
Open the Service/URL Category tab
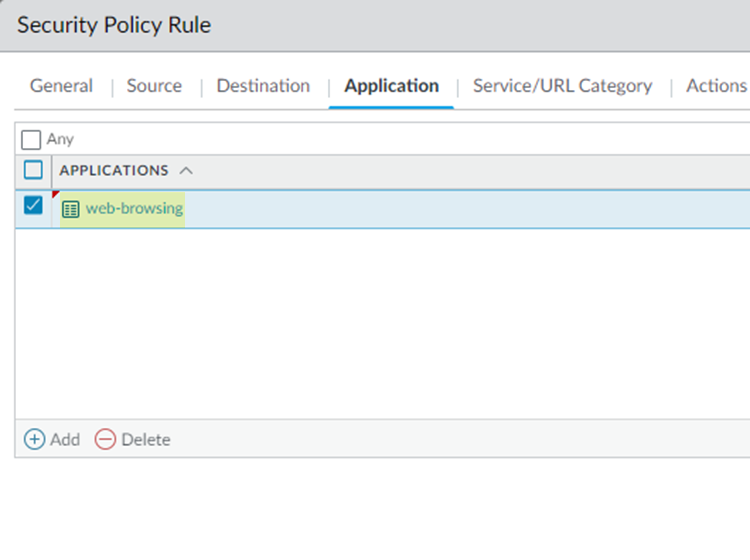pos(562,86)
